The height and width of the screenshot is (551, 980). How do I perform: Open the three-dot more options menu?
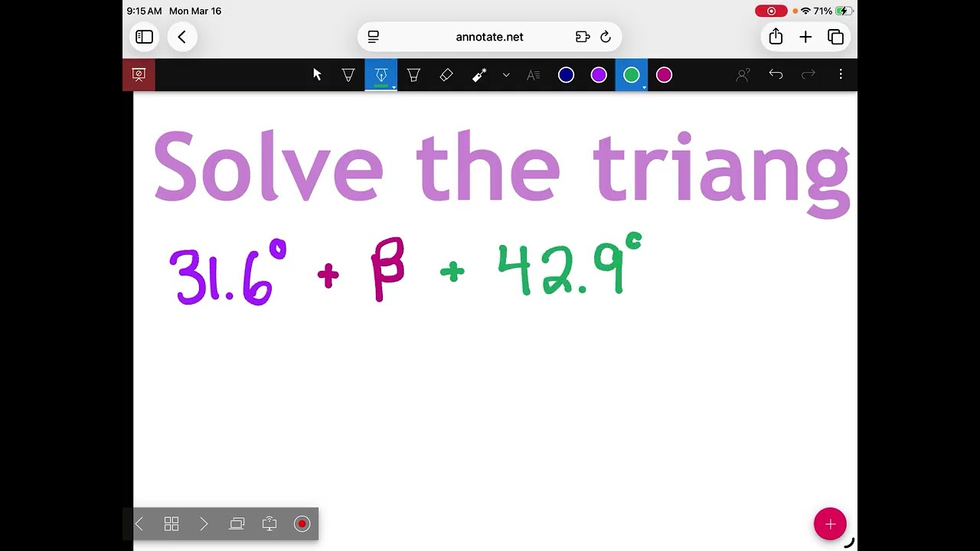tap(841, 74)
